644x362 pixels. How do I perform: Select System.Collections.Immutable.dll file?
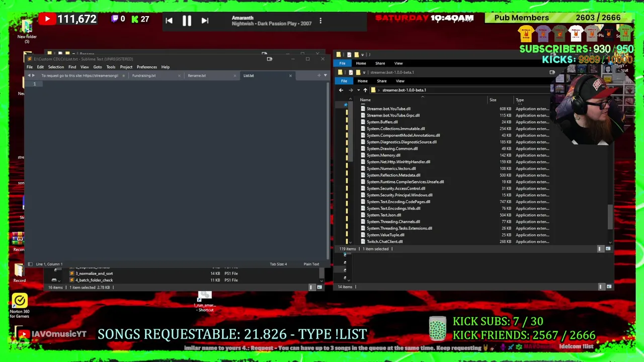[x=395, y=129]
